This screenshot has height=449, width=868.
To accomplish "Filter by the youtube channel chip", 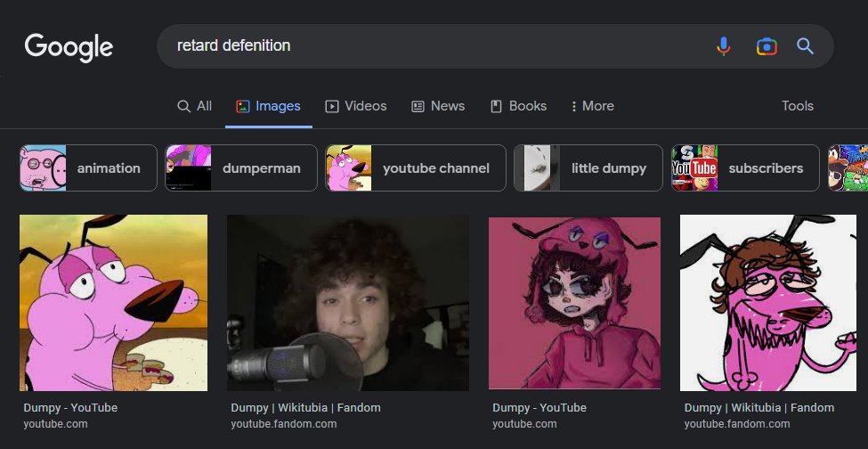I will (415, 167).
